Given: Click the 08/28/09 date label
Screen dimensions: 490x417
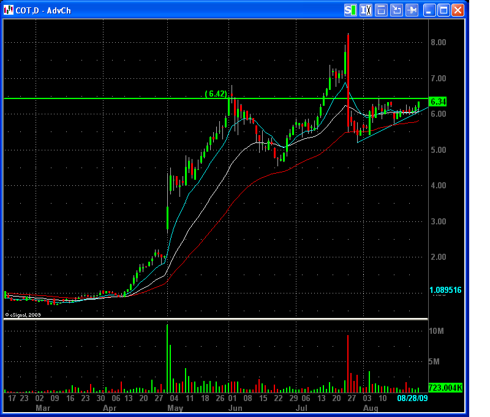Looking at the screenshot, I should click(x=412, y=398).
